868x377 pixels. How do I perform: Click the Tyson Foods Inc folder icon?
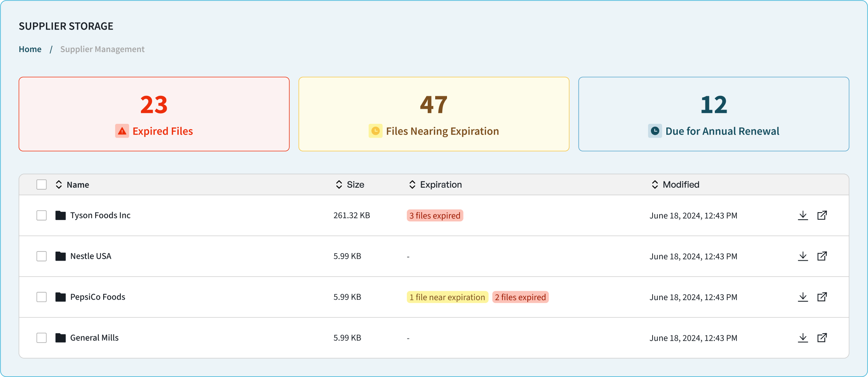point(60,215)
